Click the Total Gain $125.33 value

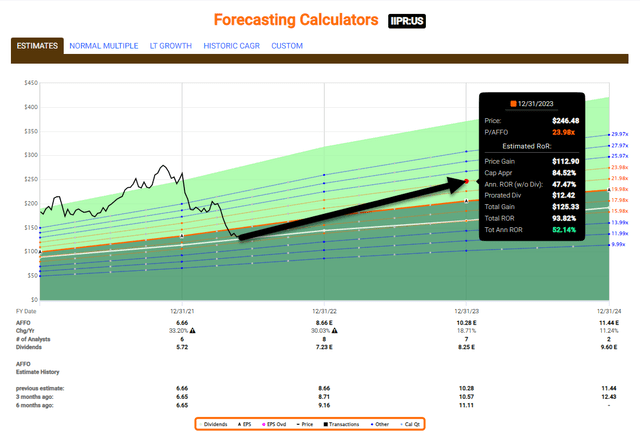pyautogui.click(x=565, y=207)
